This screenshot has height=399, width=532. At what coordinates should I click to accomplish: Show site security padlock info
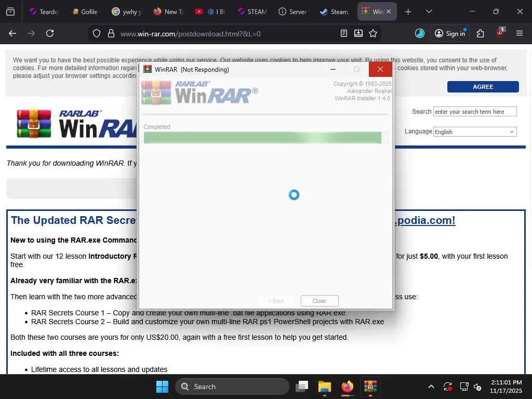pos(111,33)
